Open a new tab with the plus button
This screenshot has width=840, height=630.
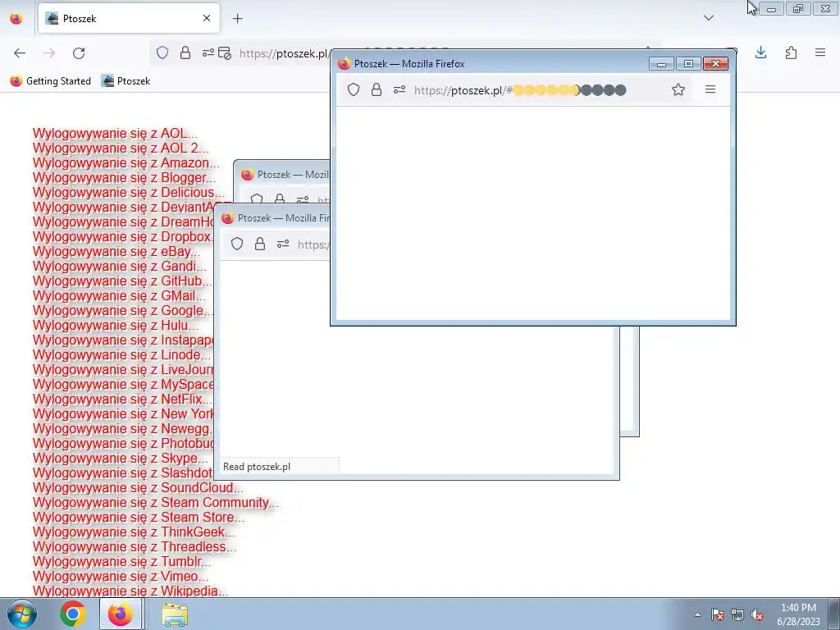pyautogui.click(x=237, y=18)
